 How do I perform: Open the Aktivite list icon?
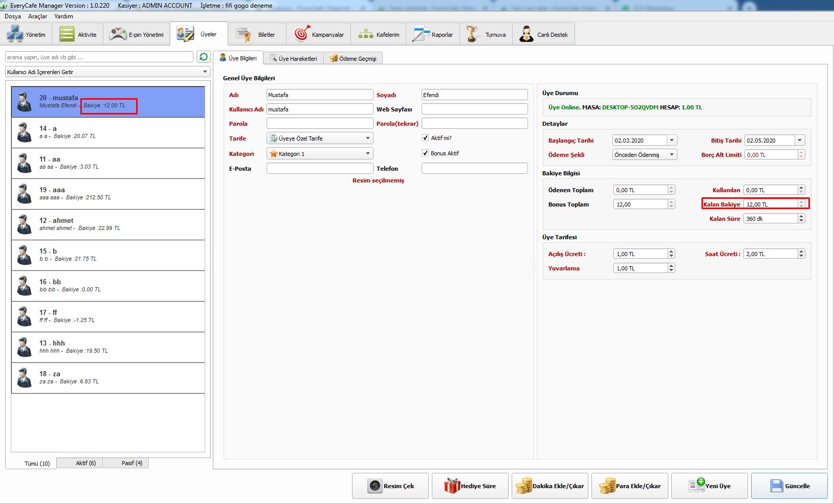(x=67, y=34)
